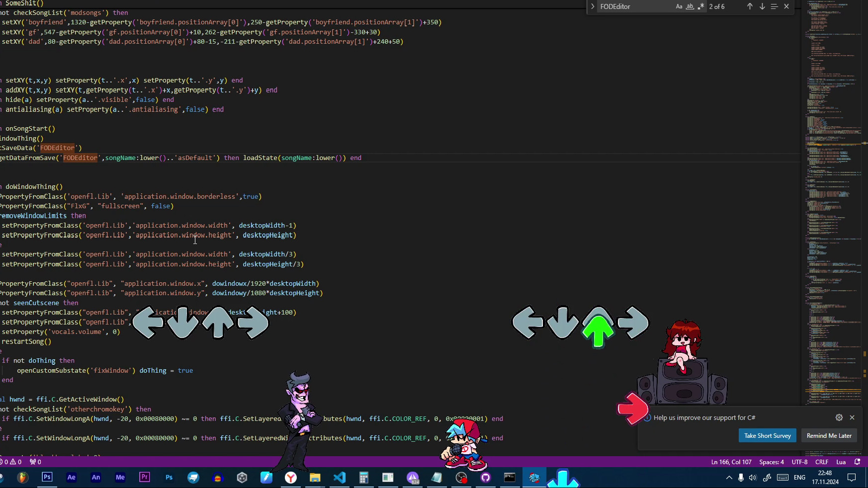Open settings gear on the C# survey notification

(x=839, y=418)
